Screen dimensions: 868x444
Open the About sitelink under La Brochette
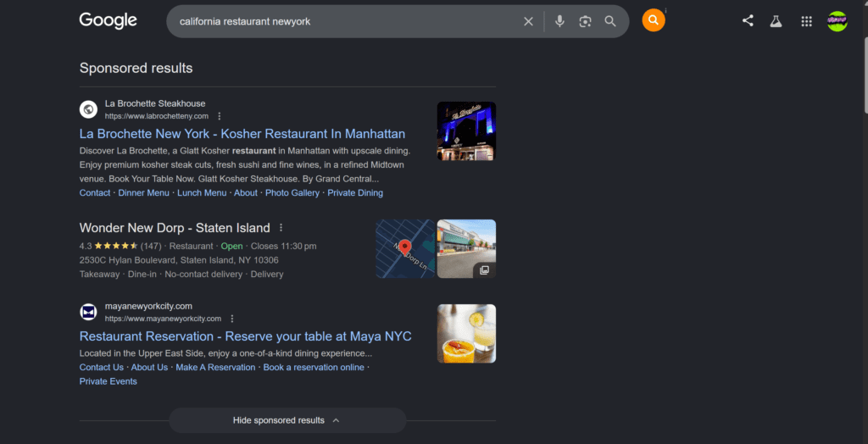pos(246,192)
